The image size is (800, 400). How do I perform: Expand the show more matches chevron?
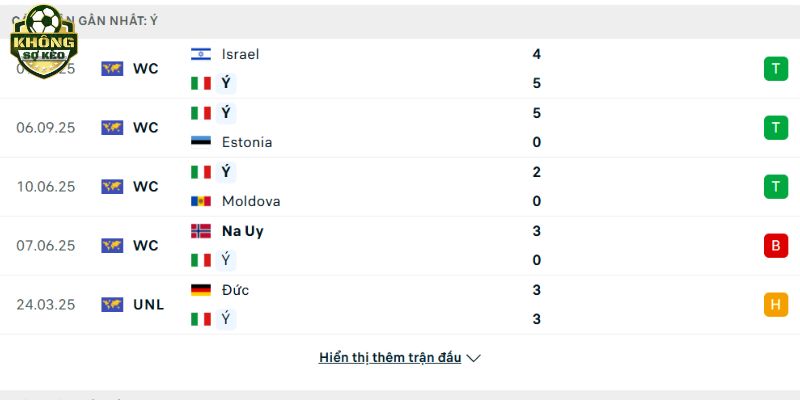[x=474, y=358]
